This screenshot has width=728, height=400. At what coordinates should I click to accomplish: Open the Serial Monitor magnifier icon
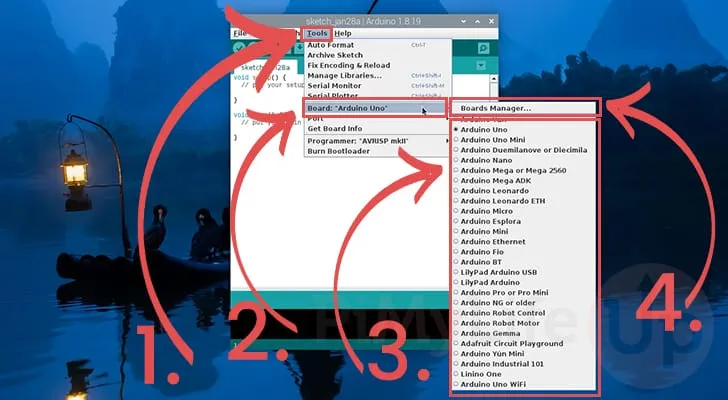click(x=483, y=48)
